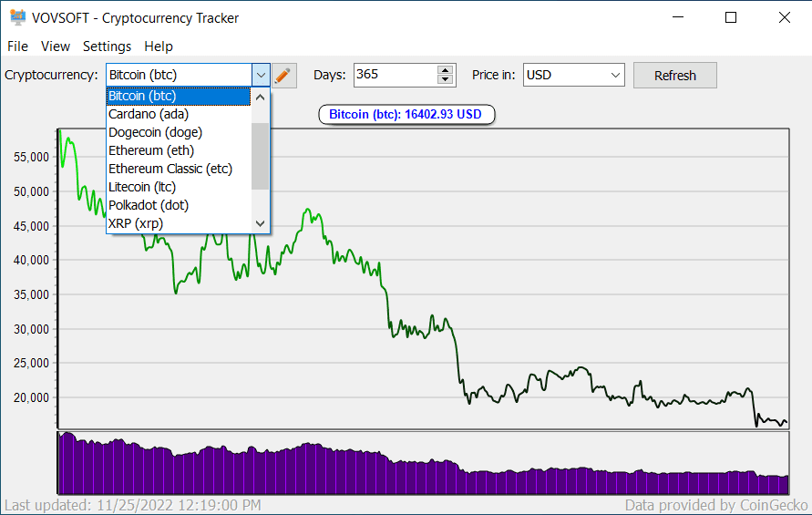Open the Price in USD dropdown
Viewport: 812px width, 515px height.
coord(574,75)
